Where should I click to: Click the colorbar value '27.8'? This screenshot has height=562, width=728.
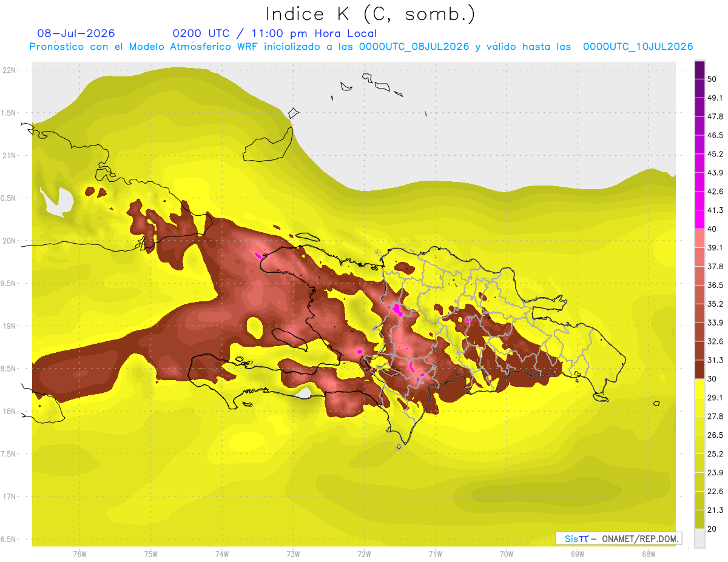pyautogui.click(x=715, y=416)
